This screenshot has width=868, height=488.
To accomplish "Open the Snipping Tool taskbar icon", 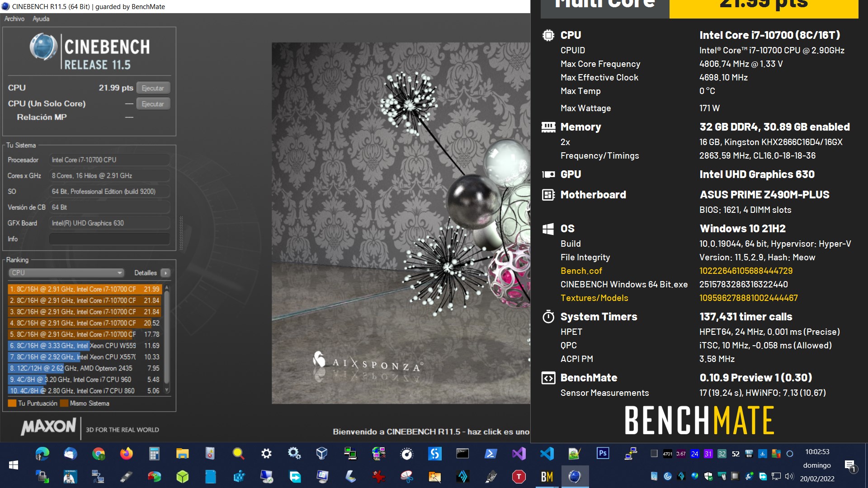I will click(x=407, y=477).
